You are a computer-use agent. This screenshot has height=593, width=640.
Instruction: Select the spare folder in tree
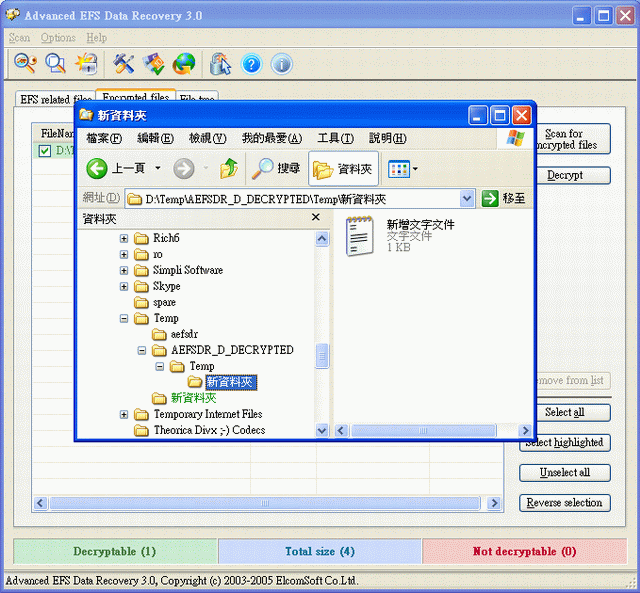pos(164,302)
